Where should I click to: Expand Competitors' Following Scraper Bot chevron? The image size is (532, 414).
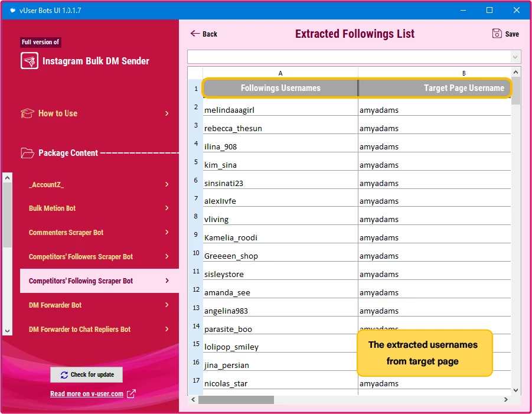[x=167, y=281]
